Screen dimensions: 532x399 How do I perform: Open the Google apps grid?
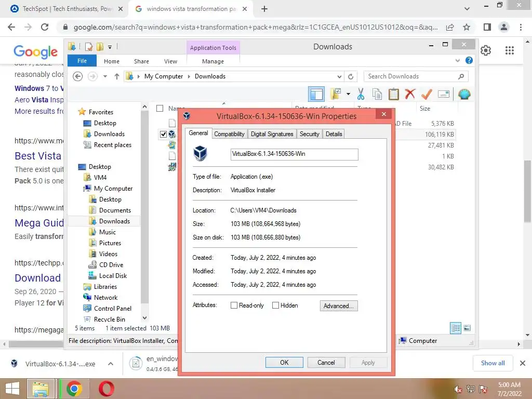coord(509,50)
